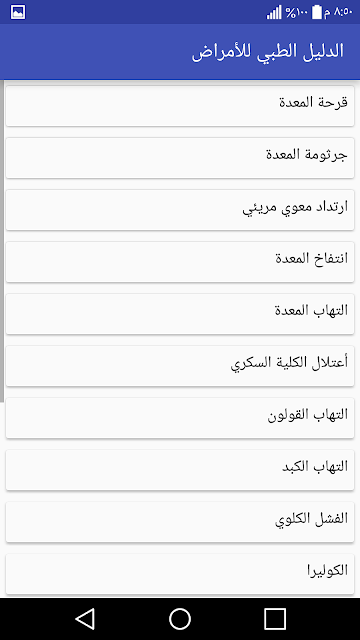Image resolution: width=360 pixels, height=640 pixels.
Task: Tap the recent apps square icon
Action: coord(275,619)
